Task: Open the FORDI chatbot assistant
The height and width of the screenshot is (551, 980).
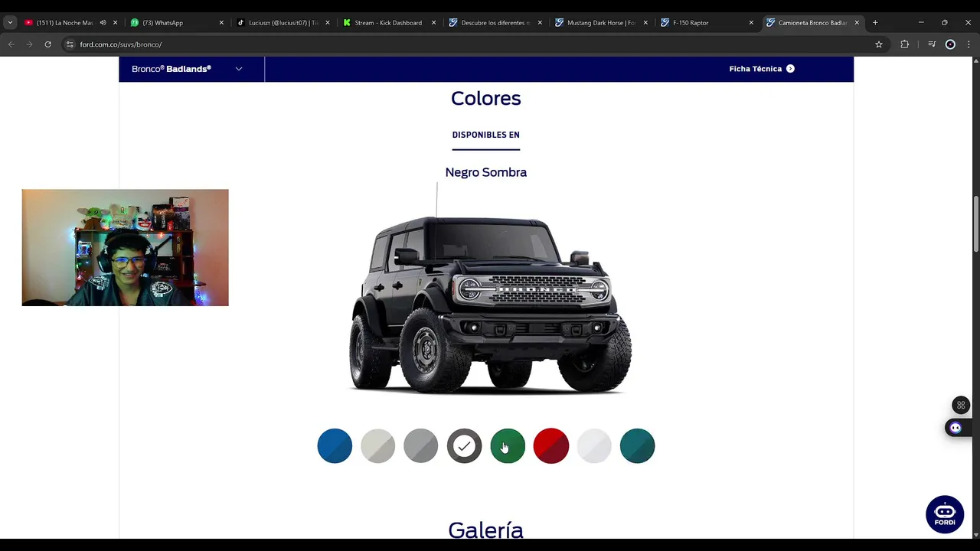Action: click(945, 514)
